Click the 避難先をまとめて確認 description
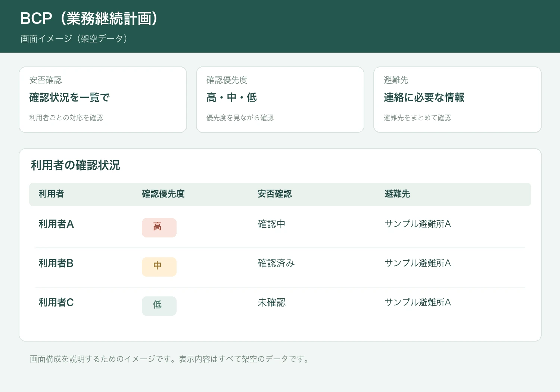The height and width of the screenshot is (392, 560). pos(417,118)
